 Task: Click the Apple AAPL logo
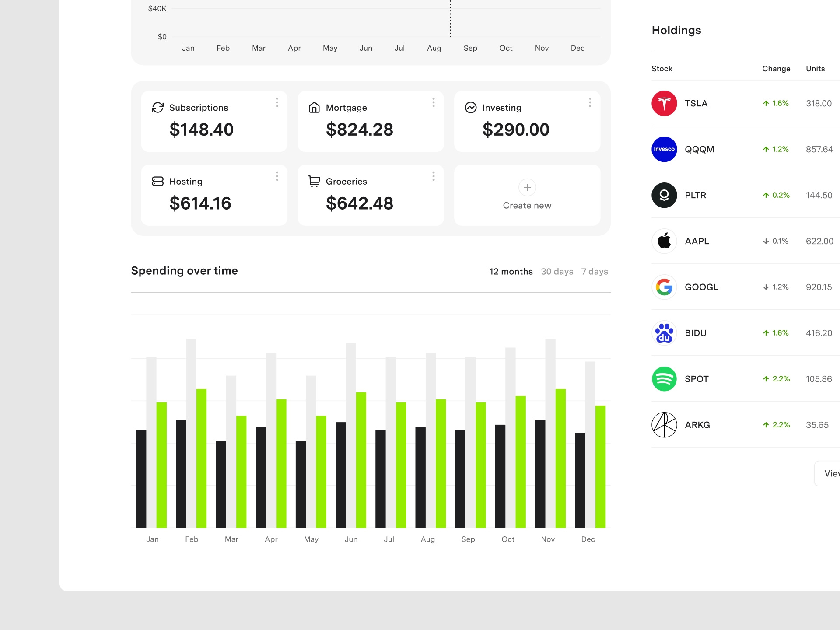(x=664, y=241)
